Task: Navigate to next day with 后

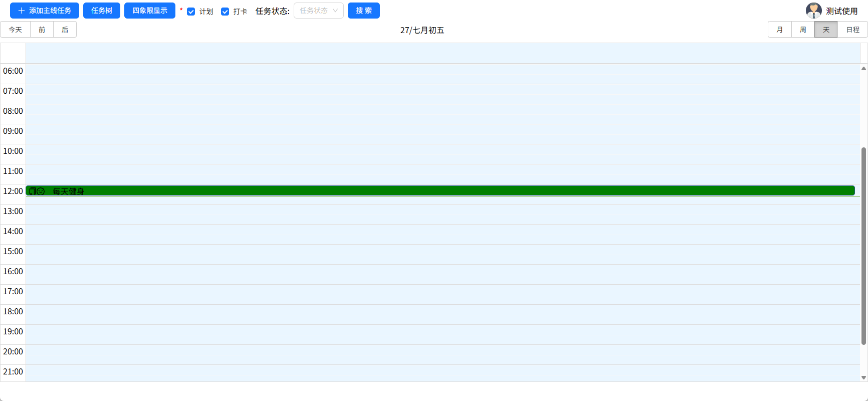Action: tap(65, 30)
